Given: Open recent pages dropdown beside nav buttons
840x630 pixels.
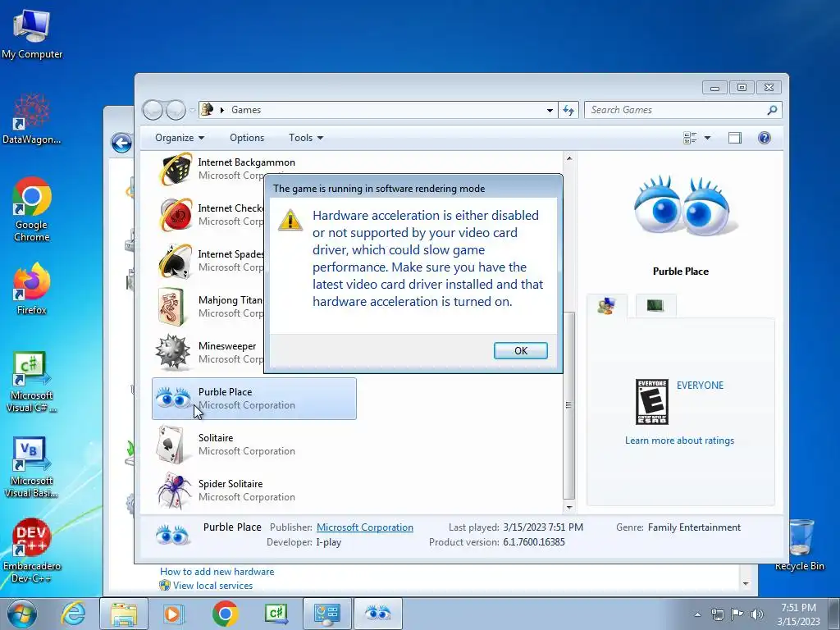Looking at the screenshot, I should [192, 111].
